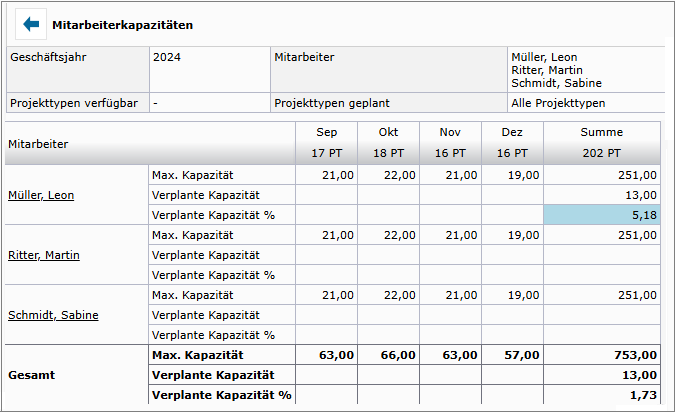Open the Schmidt, Sabine employee link
The image size is (675, 412).
[53, 315]
